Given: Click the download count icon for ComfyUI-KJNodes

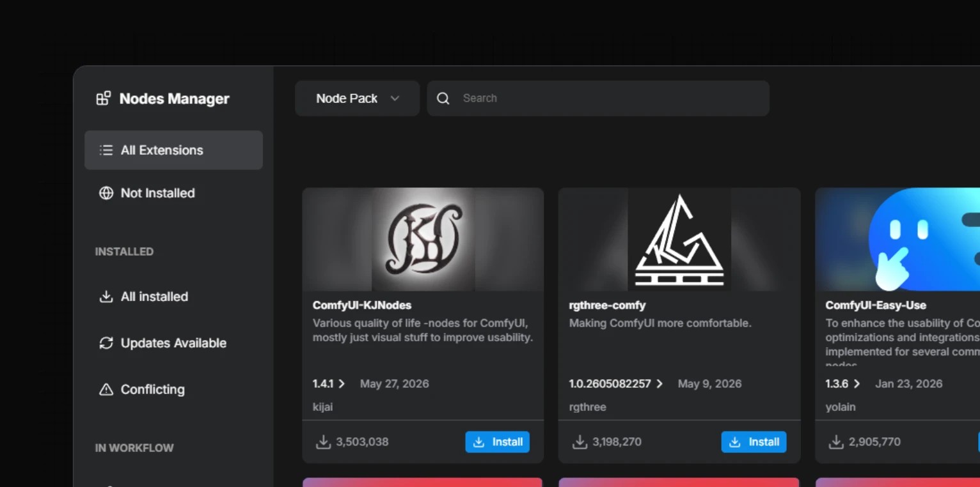Looking at the screenshot, I should 323,442.
